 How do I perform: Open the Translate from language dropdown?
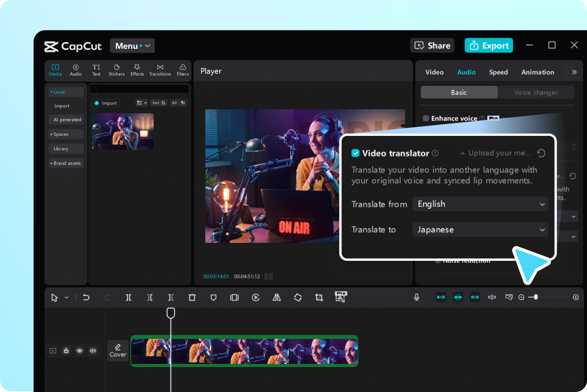click(x=480, y=204)
